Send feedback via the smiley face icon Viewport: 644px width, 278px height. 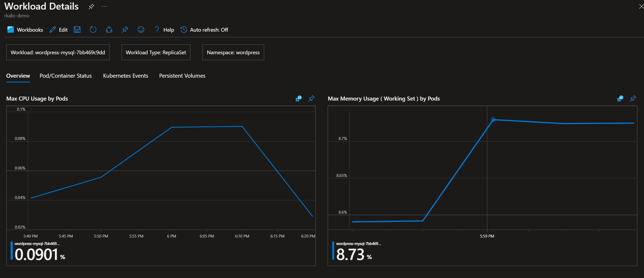pos(141,30)
